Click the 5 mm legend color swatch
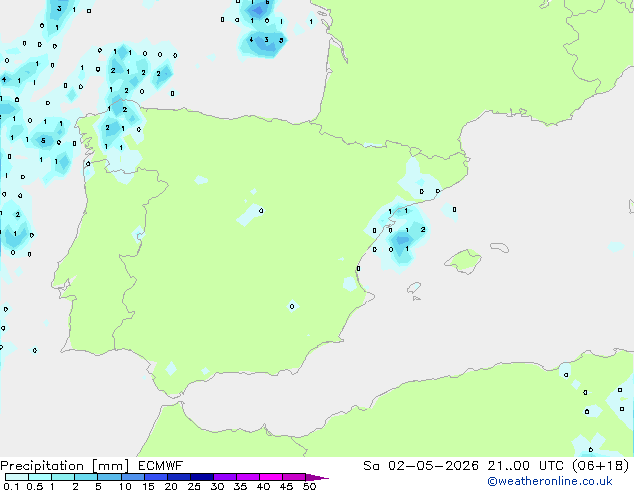634x490 pixels. coord(109,477)
